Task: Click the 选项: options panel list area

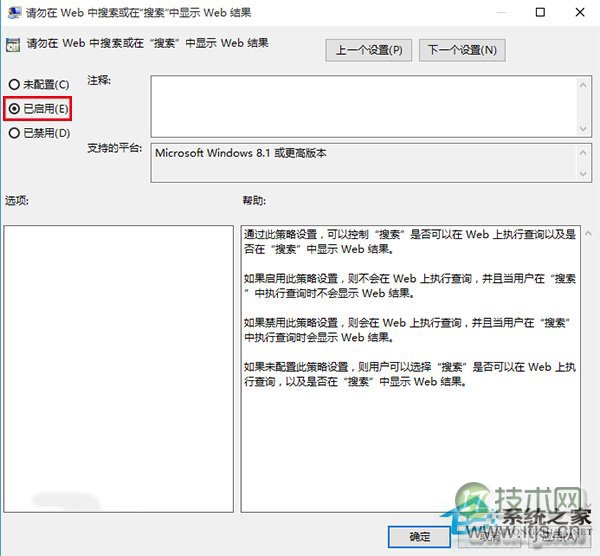Action: tap(119, 368)
